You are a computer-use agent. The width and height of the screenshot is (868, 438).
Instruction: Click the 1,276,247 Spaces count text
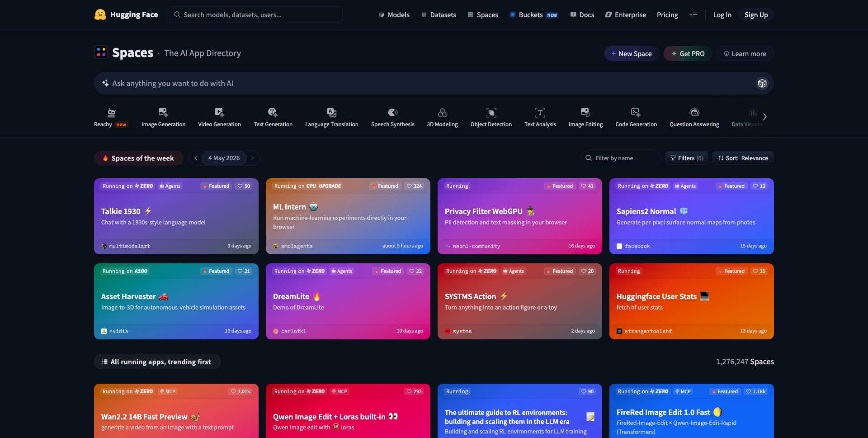745,362
